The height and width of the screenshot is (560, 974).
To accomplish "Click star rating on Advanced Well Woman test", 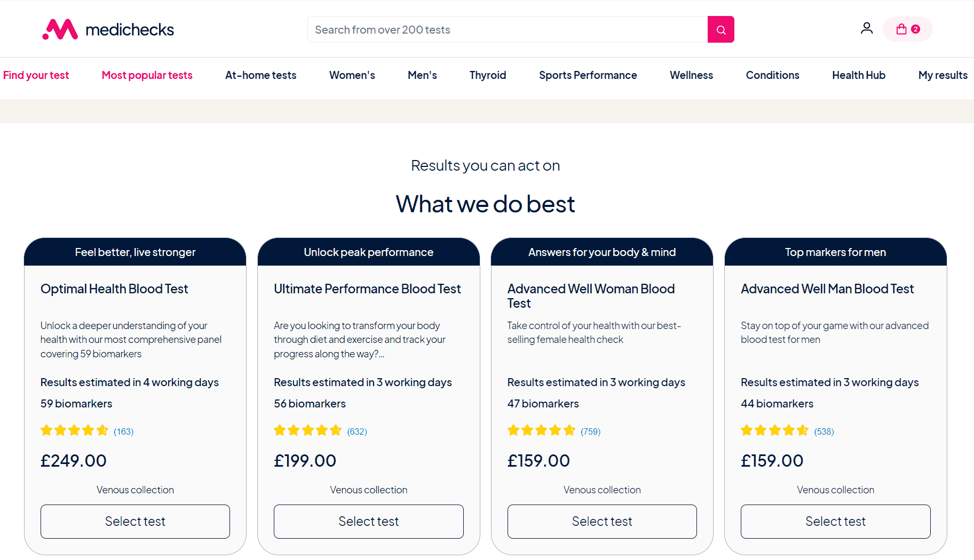I will (542, 430).
